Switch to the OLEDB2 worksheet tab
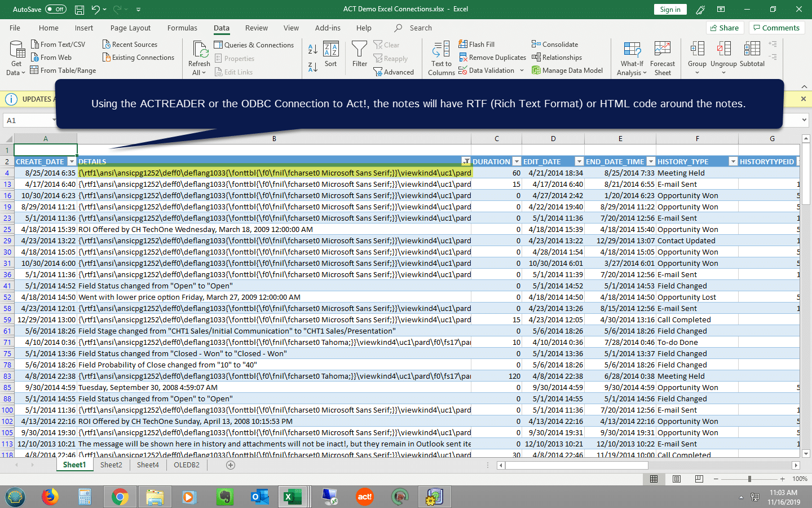Image resolution: width=812 pixels, height=508 pixels. (x=187, y=465)
